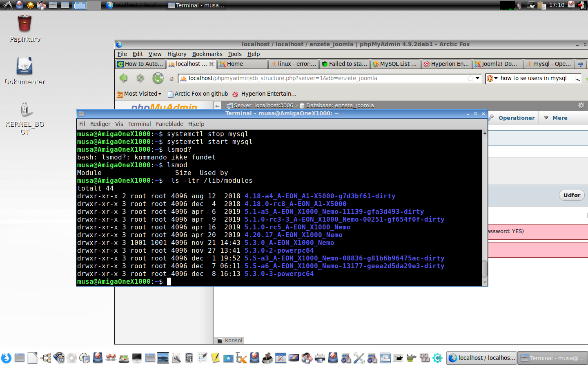The height and width of the screenshot is (368, 588).
Task: Reload the phpMyAdmin page
Action: coord(158,78)
